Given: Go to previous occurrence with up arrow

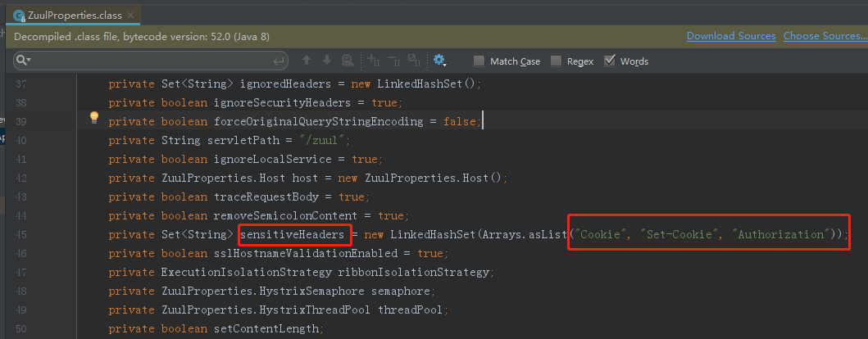Looking at the screenshot, I should coord(307,61).
